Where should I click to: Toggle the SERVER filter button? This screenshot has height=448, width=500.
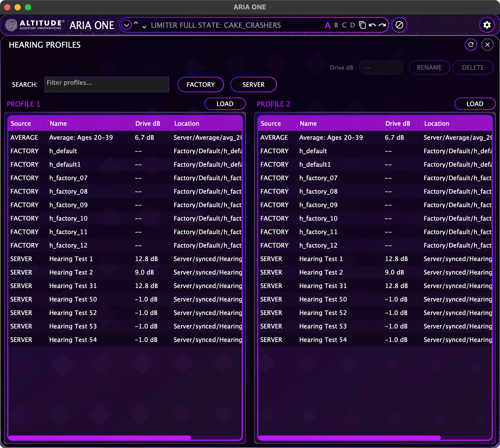(254, 85)
